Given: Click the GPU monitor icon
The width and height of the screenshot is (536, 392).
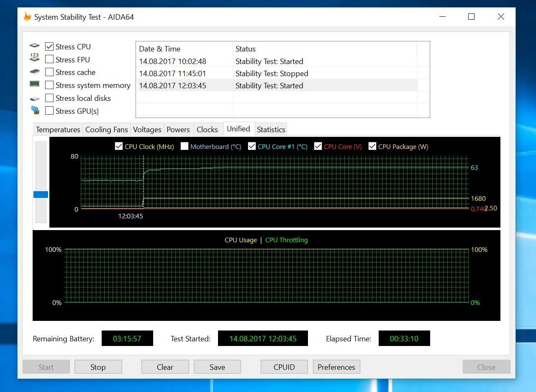Looking at the screenshot, I should (35, 110).
